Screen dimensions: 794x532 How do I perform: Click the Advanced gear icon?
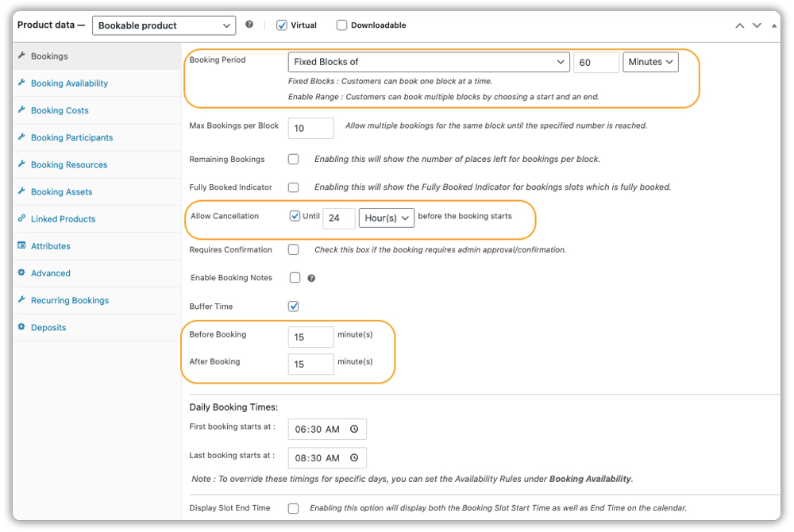(x=24, y=273)
